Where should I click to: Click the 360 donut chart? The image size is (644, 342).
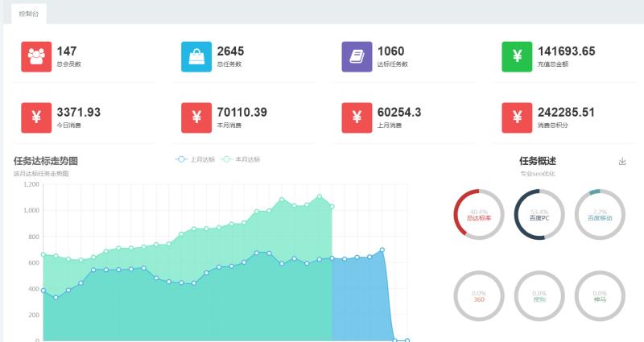coord(479,296)
